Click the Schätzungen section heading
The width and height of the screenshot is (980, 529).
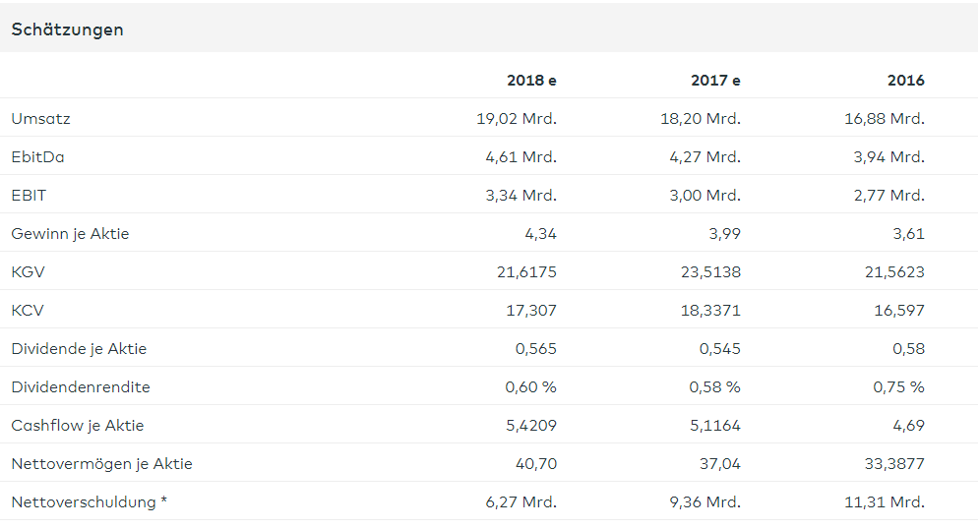pyautogui.click(x=67, y=29)
